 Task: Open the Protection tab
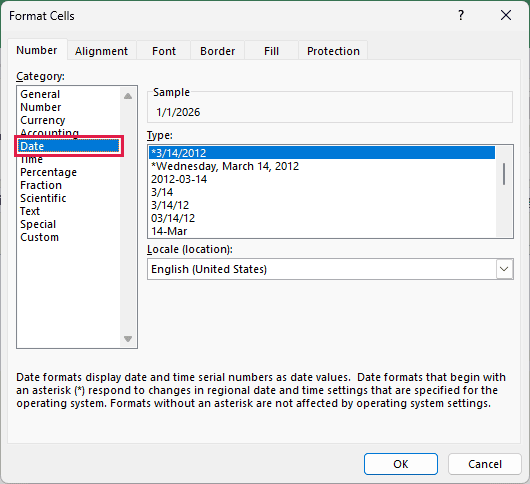tap(333, 51)
